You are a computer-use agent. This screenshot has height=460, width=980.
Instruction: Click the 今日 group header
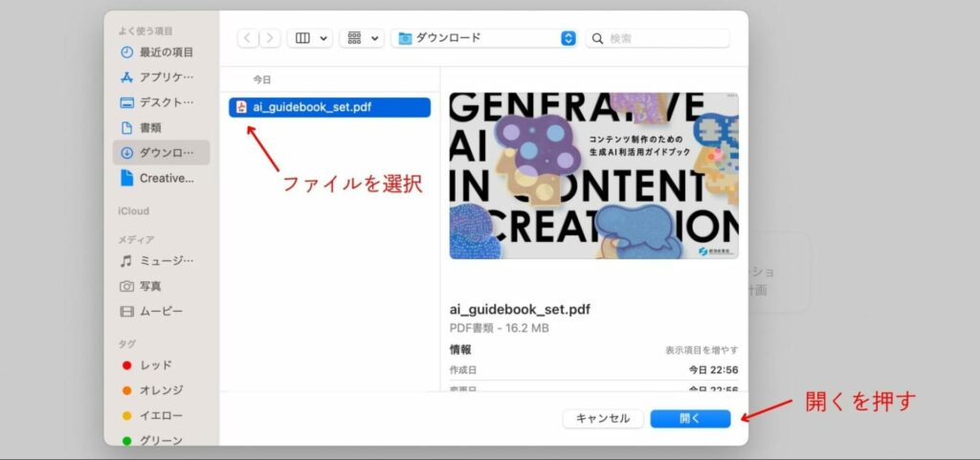pyautogui.click(x=262, y=80)
